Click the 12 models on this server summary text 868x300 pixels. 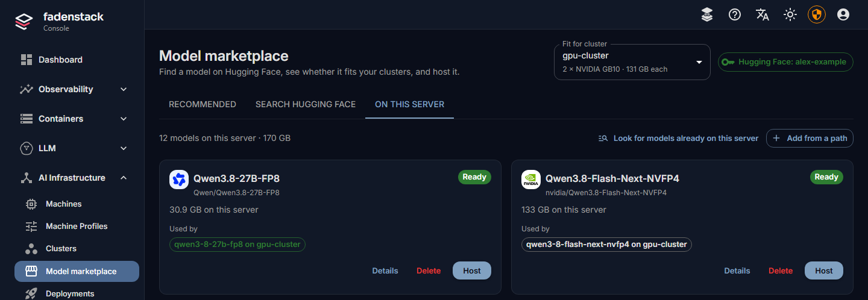point(225,138)
